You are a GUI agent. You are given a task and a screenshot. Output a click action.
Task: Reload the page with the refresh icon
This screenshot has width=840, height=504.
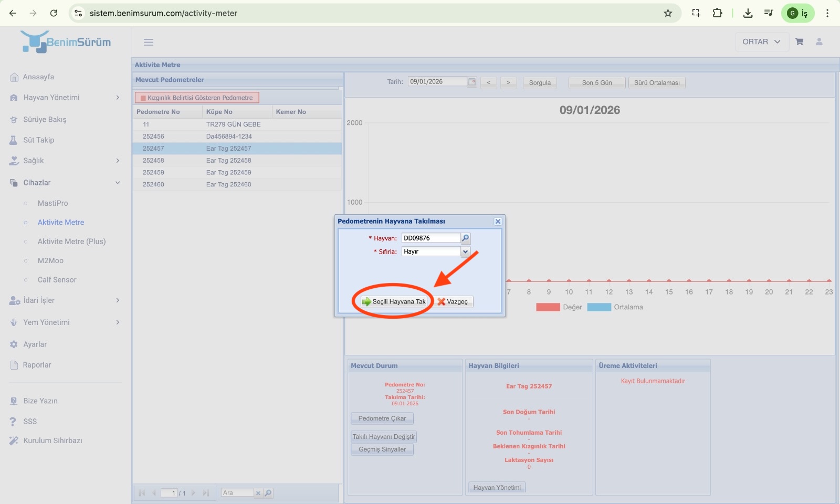(x=54, y=13)
